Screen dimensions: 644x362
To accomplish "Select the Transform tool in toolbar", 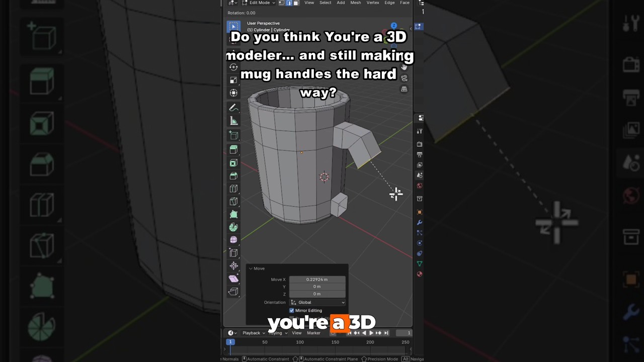I will click(x=233, y=93).
